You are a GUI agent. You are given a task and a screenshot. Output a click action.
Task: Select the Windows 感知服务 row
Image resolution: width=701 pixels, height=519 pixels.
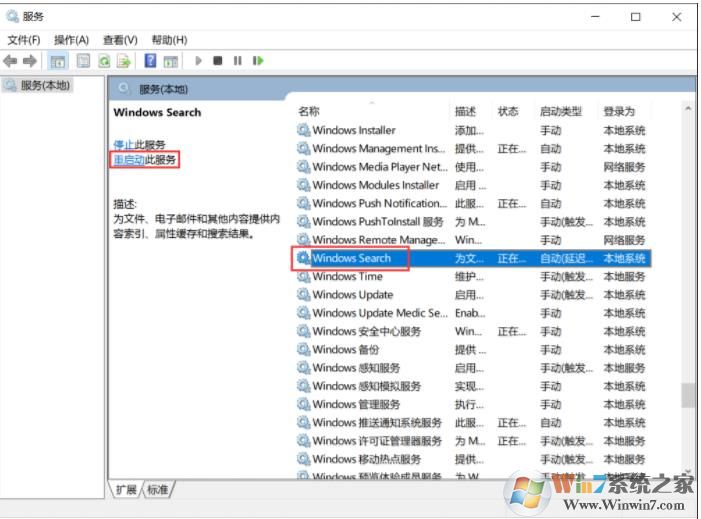[x=472, y=368]
